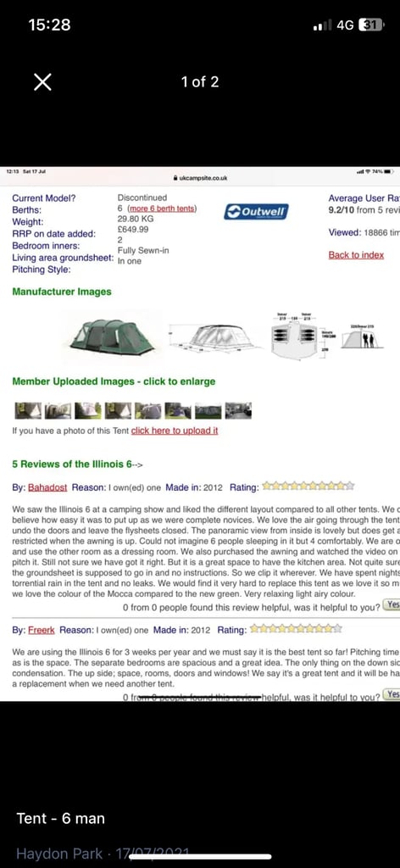Open reviewer Freerk's profile link

(42, 630)
